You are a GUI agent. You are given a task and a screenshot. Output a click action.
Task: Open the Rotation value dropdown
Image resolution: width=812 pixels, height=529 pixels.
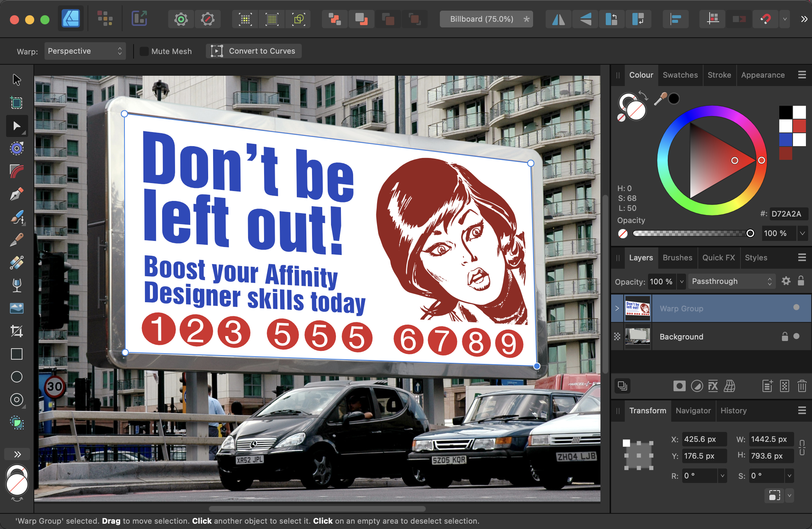[722, 476]
